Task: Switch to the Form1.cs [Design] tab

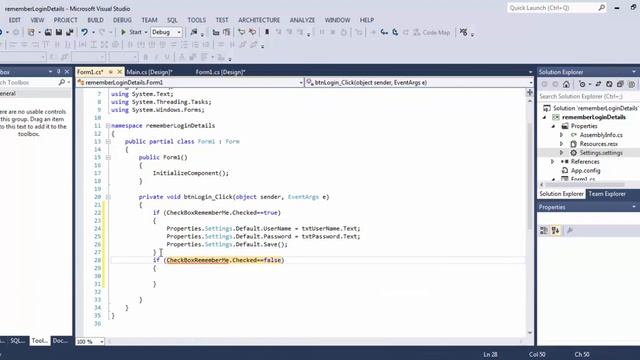Action: coord(220,72)
